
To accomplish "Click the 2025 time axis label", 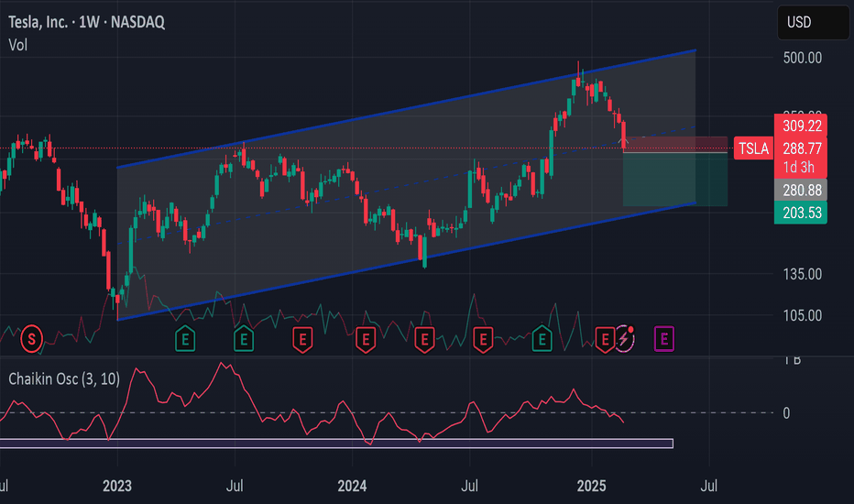I will tap(592, 486).
